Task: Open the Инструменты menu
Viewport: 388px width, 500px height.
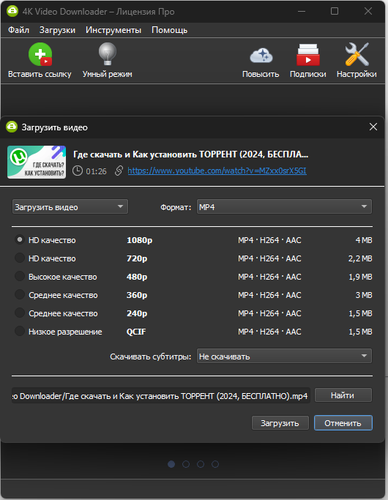Action: [113, 30]
